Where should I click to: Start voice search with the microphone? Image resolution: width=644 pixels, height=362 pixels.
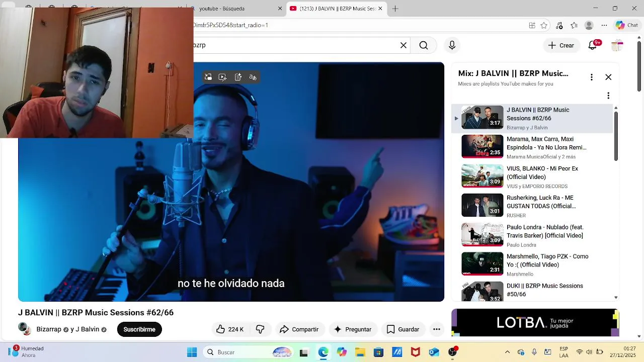pos(452,45)
